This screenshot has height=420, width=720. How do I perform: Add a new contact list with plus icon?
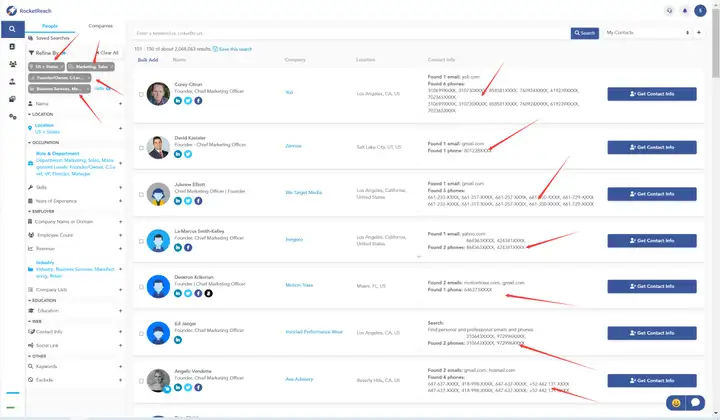(698, 33)
